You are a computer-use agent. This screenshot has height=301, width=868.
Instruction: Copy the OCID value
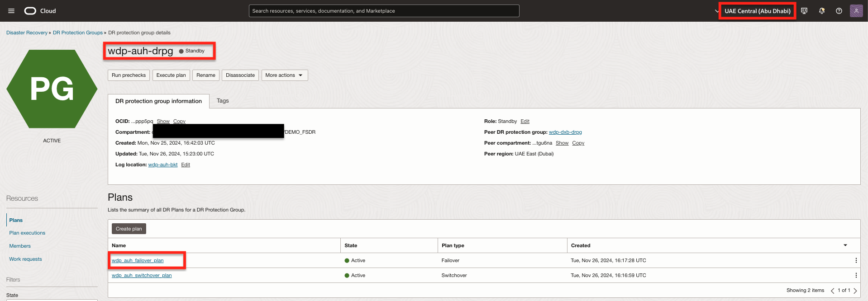click(x=179, y=121)
